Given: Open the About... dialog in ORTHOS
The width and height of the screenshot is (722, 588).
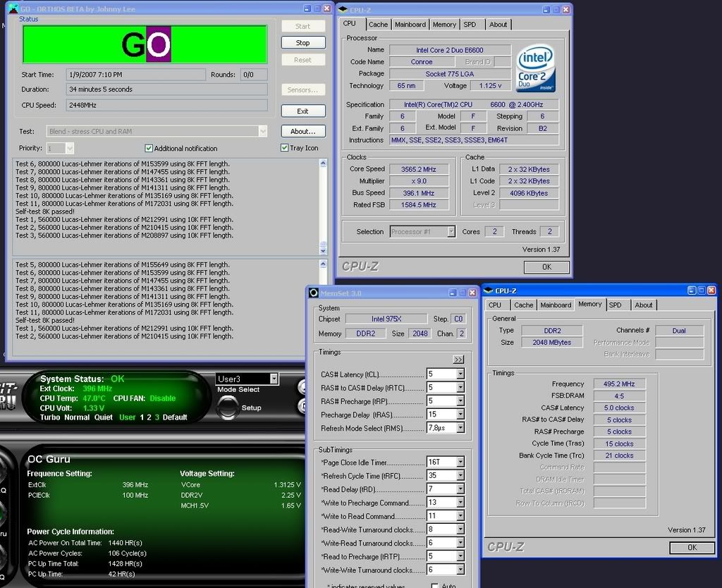Looking at the screenshot, I should click(x=303, y=131).
